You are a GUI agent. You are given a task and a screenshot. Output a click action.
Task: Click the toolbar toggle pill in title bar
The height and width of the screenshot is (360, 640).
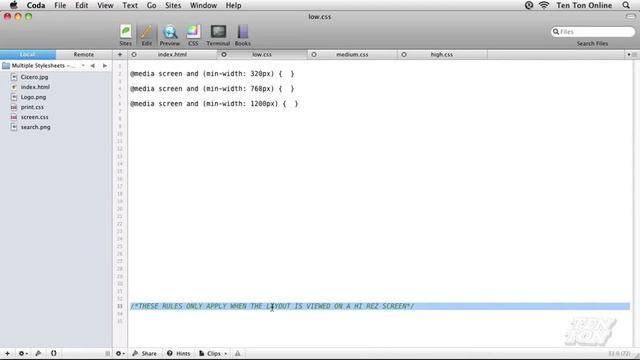coord(631,17)
